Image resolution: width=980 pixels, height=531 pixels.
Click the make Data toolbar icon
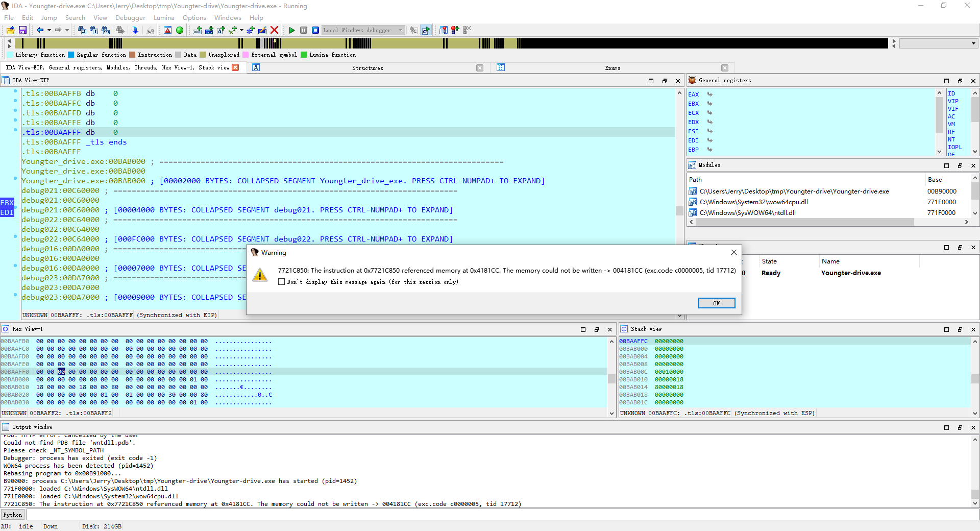[209, 30]
